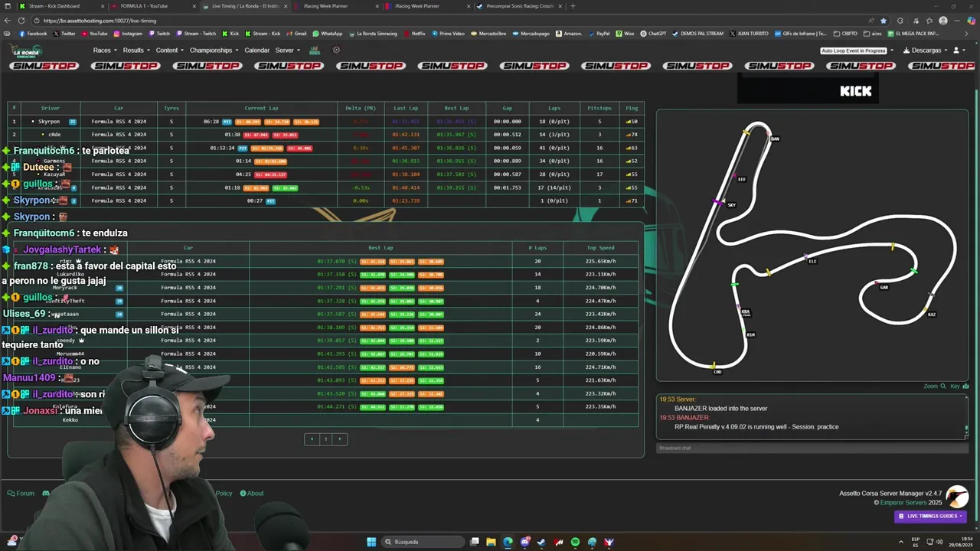980x551 pixels.
Task: Click the KAZ car marker on the map
Action: (931, 314)
